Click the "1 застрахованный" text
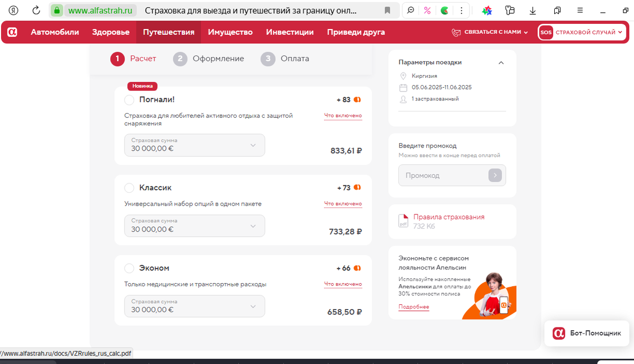This screenshot has height=364, width=634. click(435, 99)
